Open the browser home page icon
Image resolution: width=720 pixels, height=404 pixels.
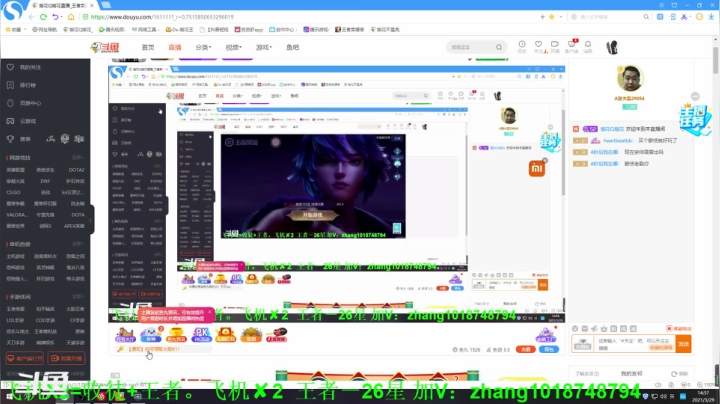tap(71, 17)
